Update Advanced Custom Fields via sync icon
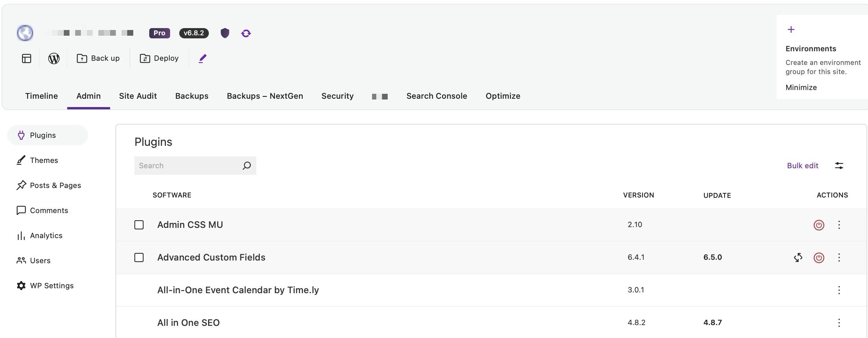This screenshot has width=868, height=338. coord(798,257)
